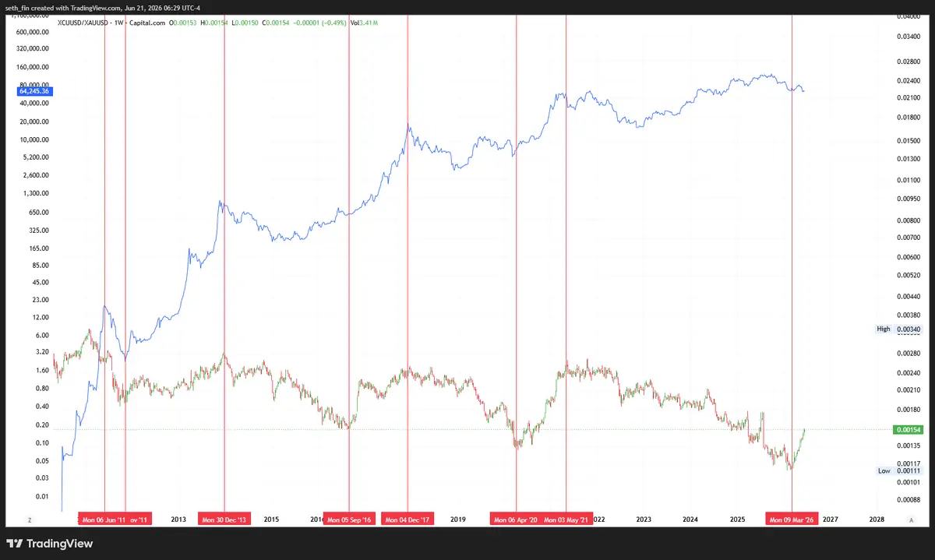The height and width of the screenshot is (560, 935).
Task: Click the 0.01500 right axis label
Action: pyautogui.click(x=908, y=140)
